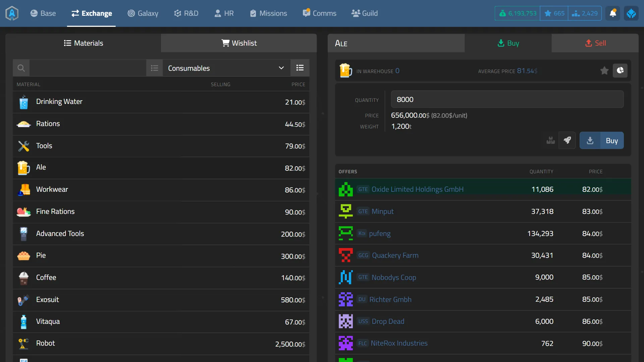Screen dimensions: 644x362
Task: Click the search magnifier icon
Action: 21,68
